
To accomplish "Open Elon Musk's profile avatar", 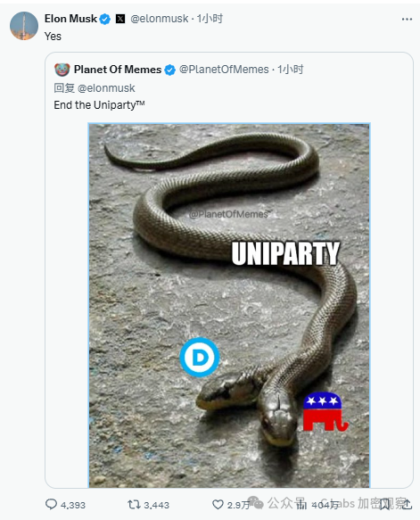I will 24,26.
